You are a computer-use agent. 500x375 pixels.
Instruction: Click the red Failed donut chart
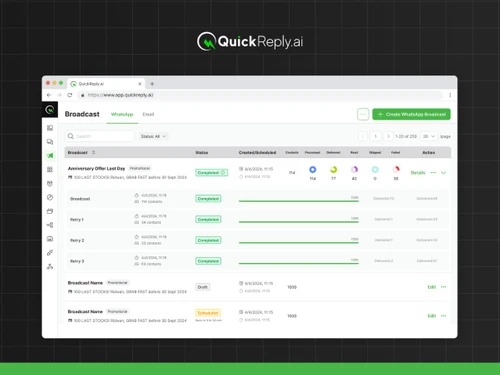tap(396, 169)
